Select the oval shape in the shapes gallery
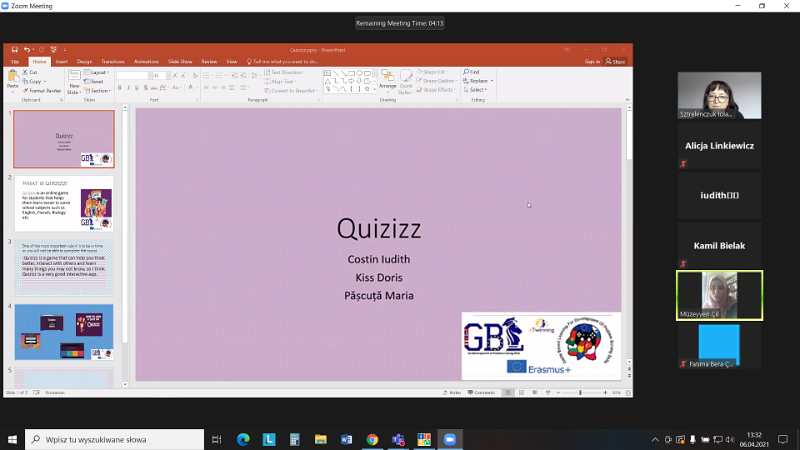 click(x=359, y=73)
